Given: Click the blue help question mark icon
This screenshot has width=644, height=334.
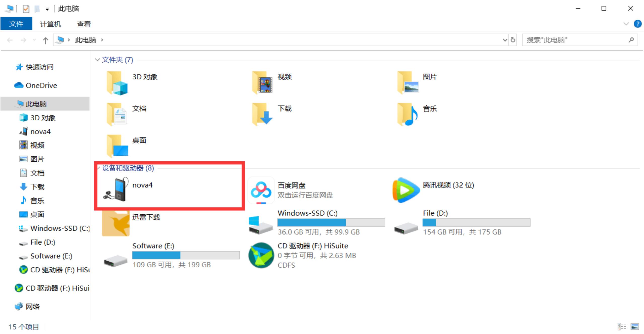Looking at the screenshot, I should click(x=637, y=24).
